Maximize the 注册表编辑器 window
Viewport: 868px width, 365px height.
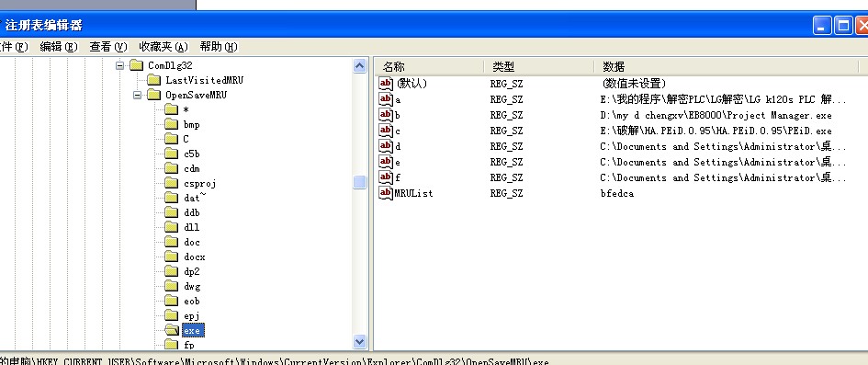[x=843, y=25]
